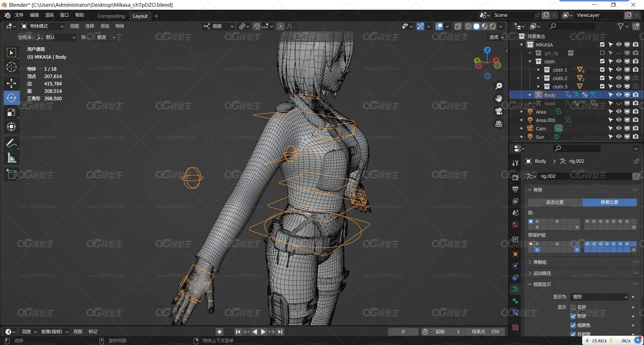Toggle MIKASA collection exclude checkbox

602,45
